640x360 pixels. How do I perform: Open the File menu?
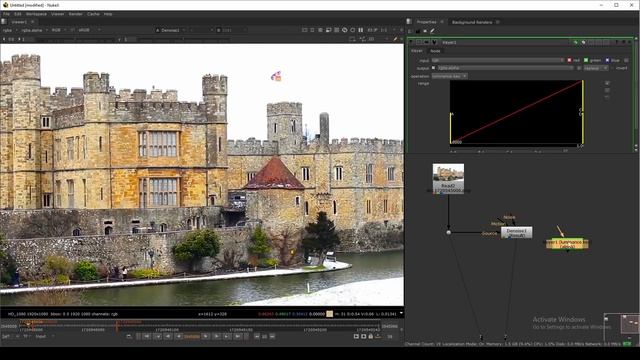tap(6, 14)
